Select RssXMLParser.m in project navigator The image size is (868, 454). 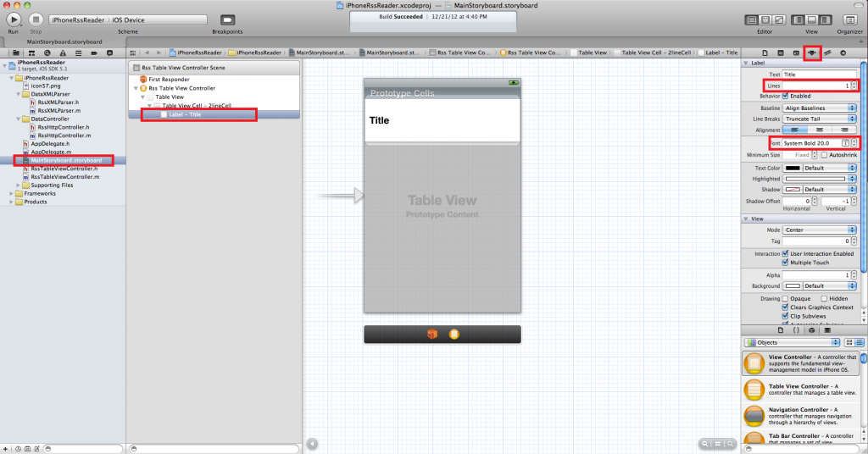point(59,110)
